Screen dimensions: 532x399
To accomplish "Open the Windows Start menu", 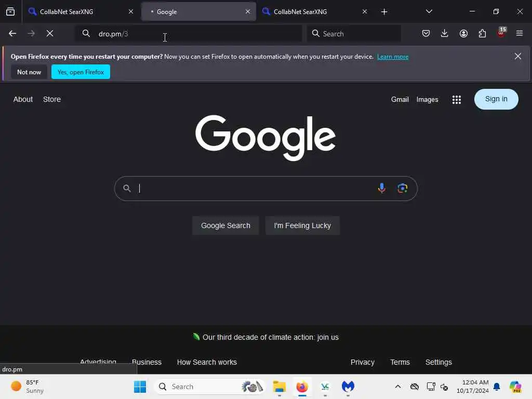I will 140,387.
